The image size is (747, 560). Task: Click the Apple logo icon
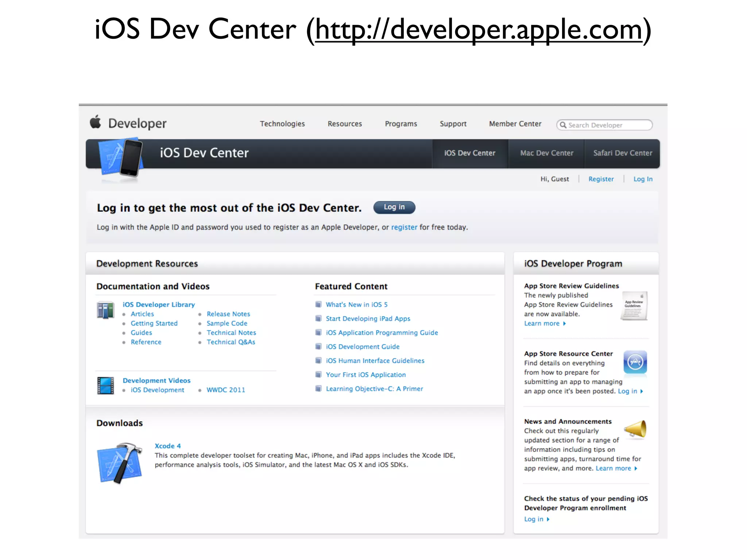96,122
